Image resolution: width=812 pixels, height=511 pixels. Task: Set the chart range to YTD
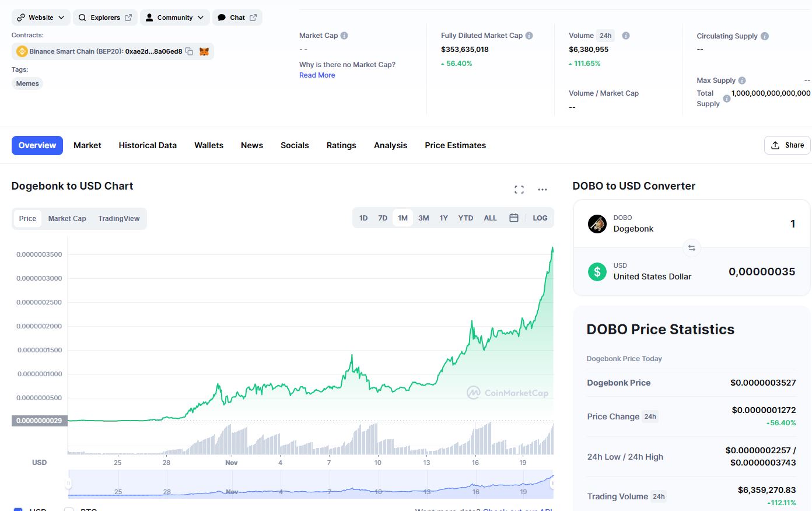466,218
